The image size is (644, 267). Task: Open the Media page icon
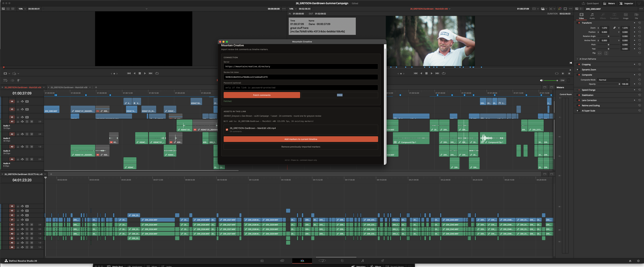[x=262, y=261]
